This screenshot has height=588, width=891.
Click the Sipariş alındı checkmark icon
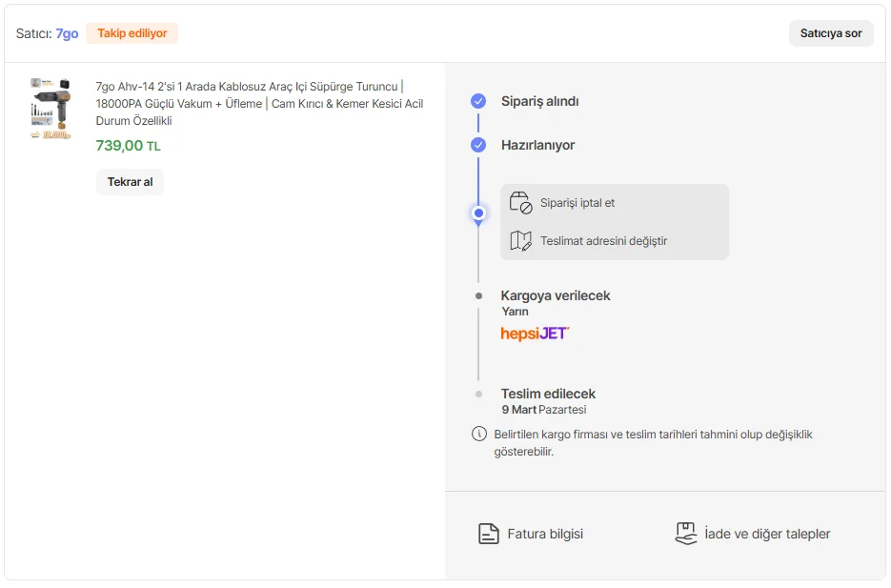pos(478,101)
